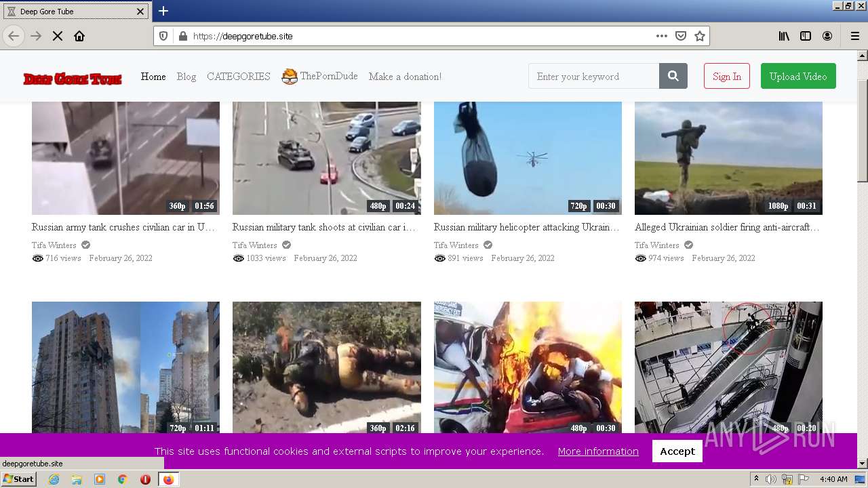The height and width of the screenshot is (488, 868).
Task: Open title 'Russian military tank shoots at civilian car'
Action: pyautogui.click(x=324, y=227)
